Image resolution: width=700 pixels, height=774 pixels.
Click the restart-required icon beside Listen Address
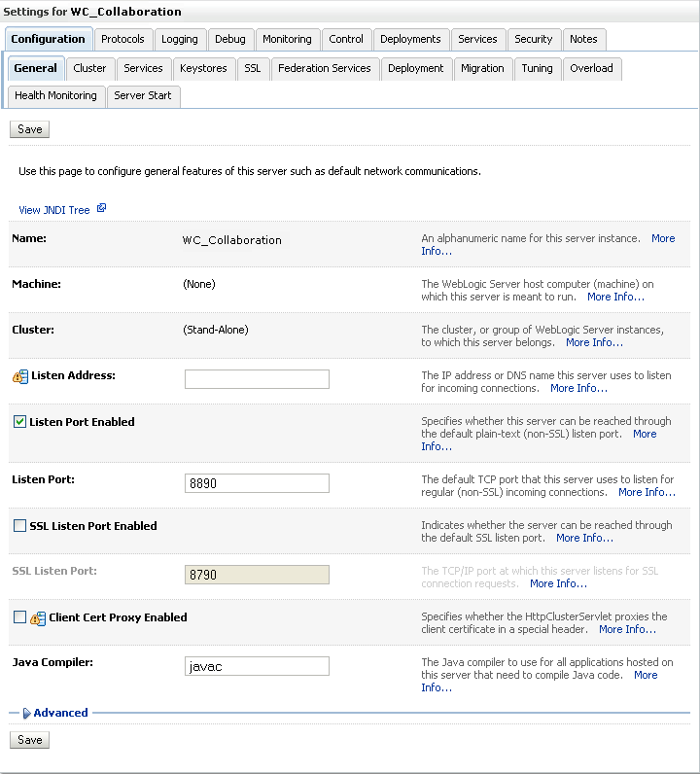click(20, 376)
